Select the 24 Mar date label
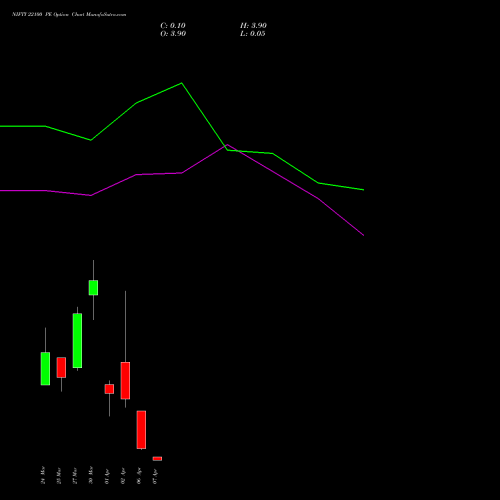 [x=43, y=475]
